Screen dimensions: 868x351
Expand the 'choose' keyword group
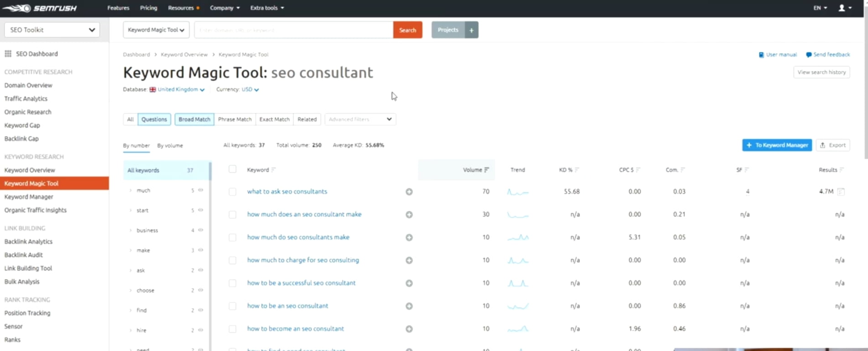coord(131,290)
